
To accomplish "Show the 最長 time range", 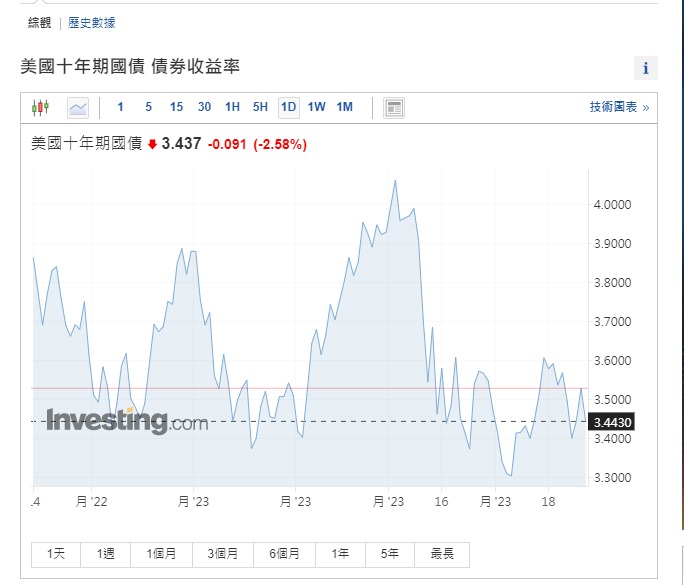I will tap(442, 554).
